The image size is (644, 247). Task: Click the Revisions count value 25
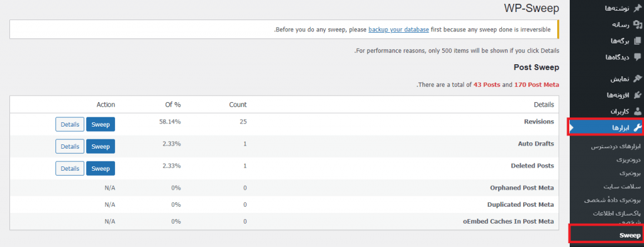[x=243, y=122]
